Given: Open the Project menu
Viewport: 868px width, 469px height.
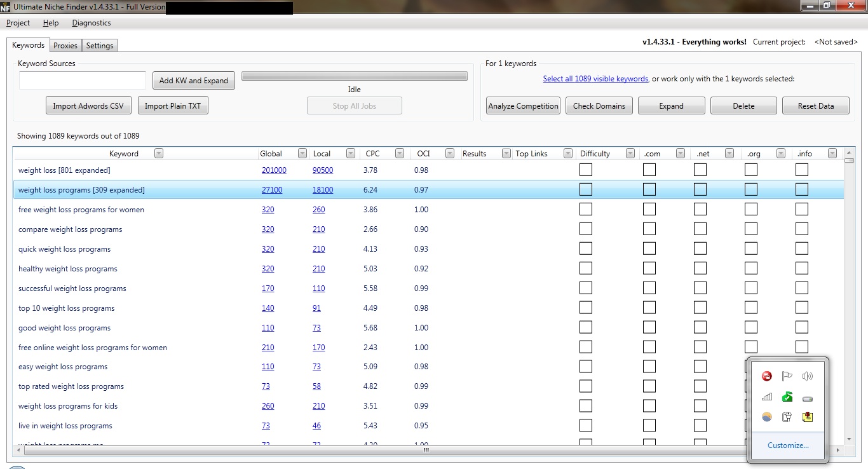Looking at the screenshot, I should (x=18, y=23).
